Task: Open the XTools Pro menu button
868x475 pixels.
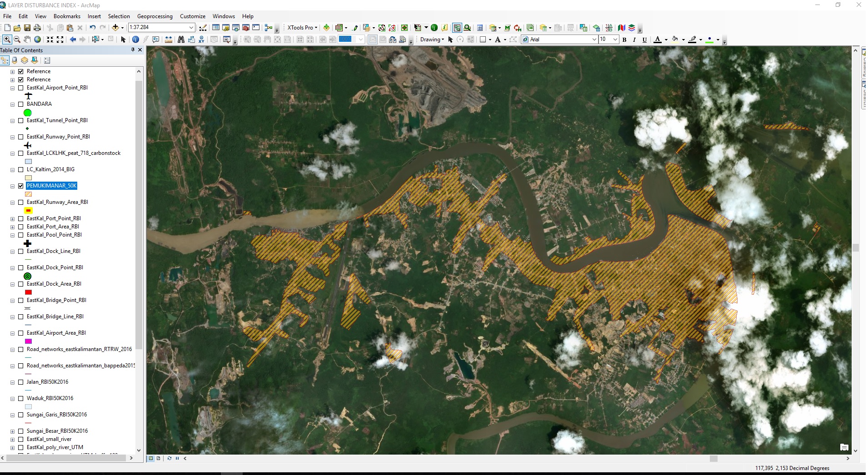Action: (302, 28)
